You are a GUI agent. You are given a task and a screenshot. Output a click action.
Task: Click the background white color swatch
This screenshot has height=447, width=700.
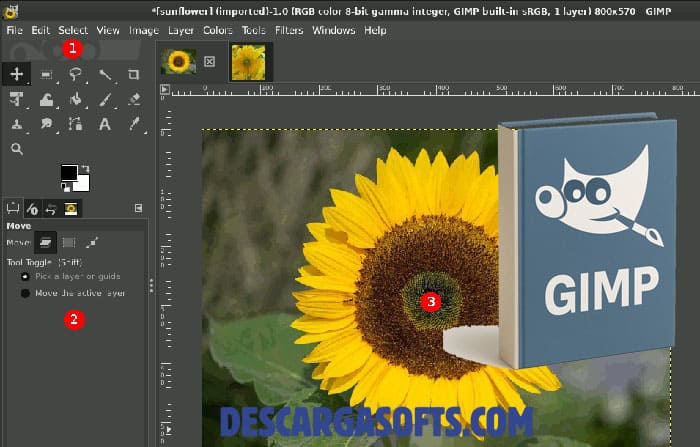tap(83, 184)
